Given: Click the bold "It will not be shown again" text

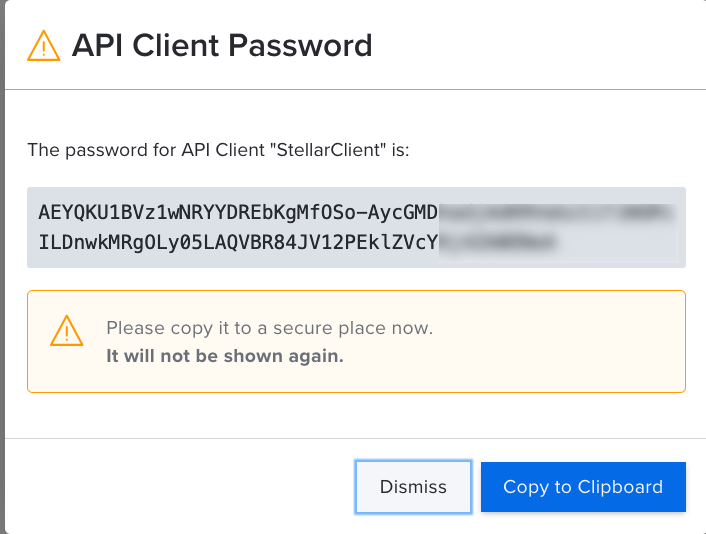Looking at the screenshot, I should [x=225, y=356].
